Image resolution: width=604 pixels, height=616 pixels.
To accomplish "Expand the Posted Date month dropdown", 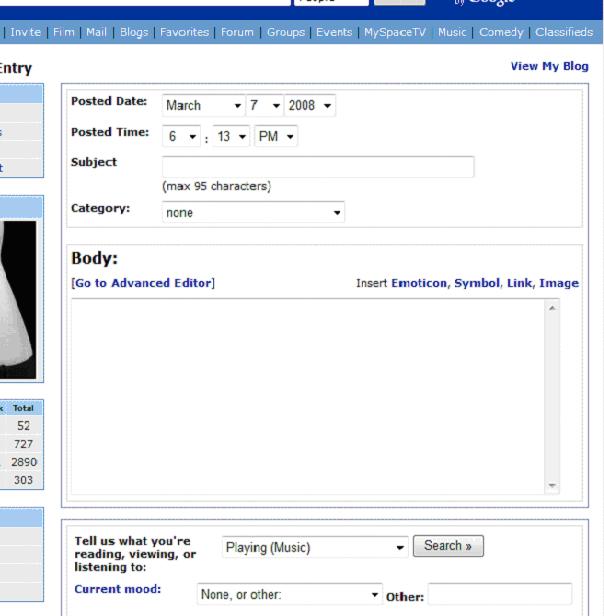I will pyautogui.click(x=204, y=105).
